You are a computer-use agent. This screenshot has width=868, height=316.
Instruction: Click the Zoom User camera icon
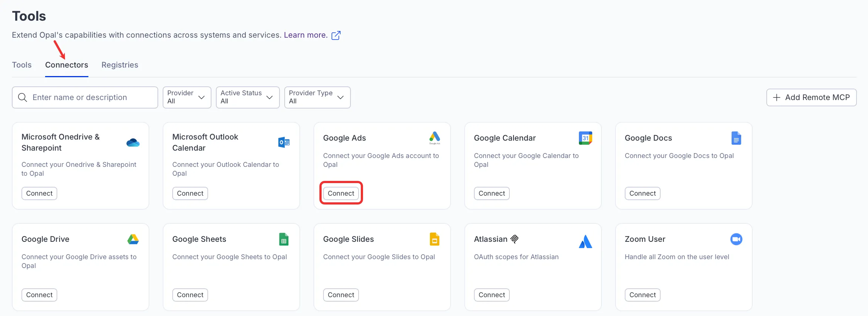coord(736,239)
